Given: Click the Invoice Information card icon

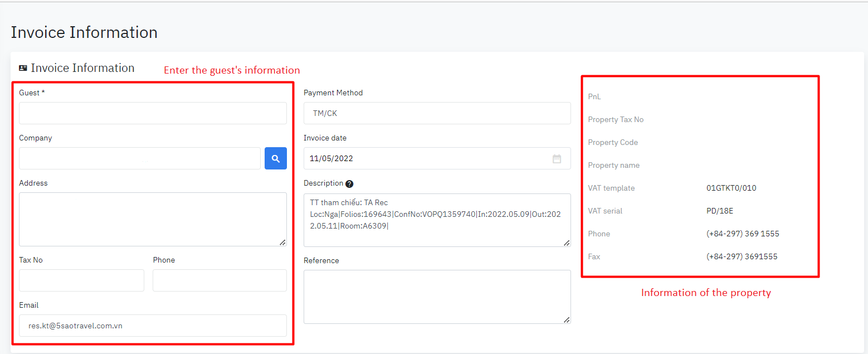Looking at the screenshot, I should [23, 68].
